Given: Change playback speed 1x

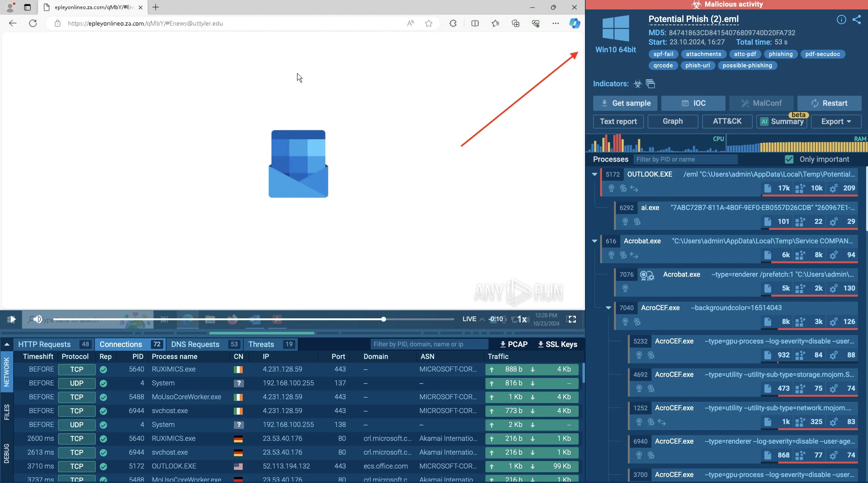Looking at the screenshot, I should click(522, 319).
